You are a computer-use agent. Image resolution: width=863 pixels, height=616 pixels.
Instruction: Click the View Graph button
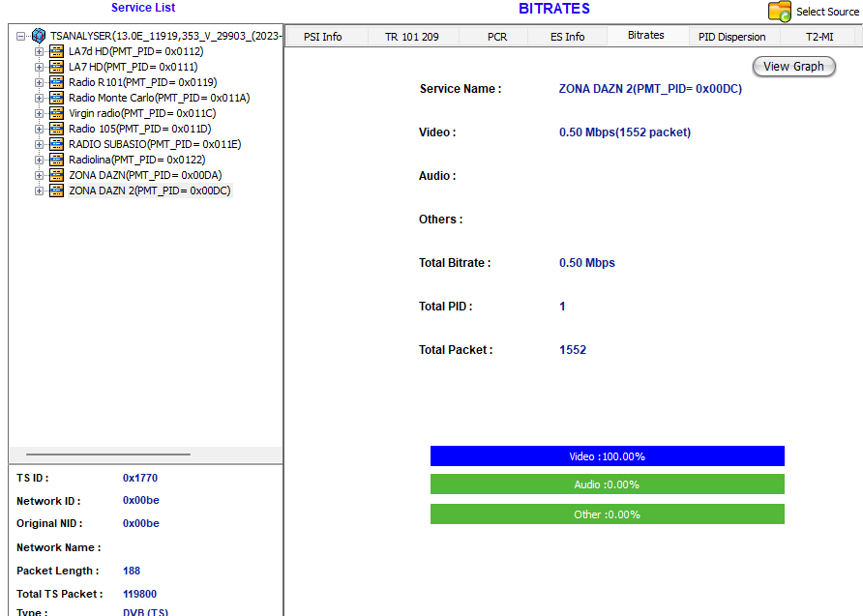(793, 67)
